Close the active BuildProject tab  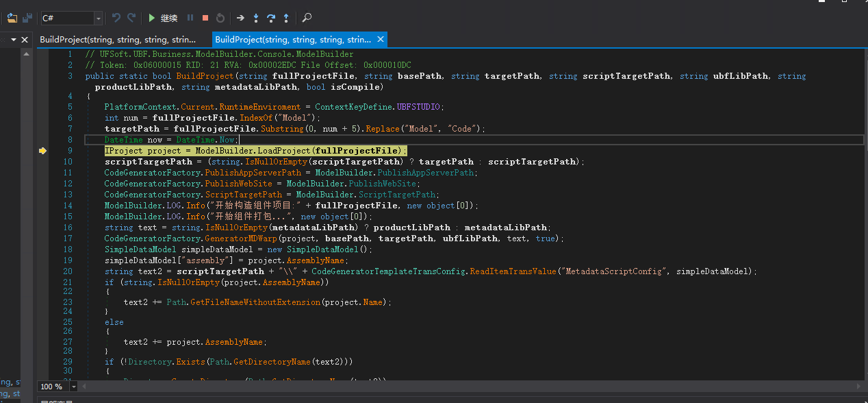[381, 39]
